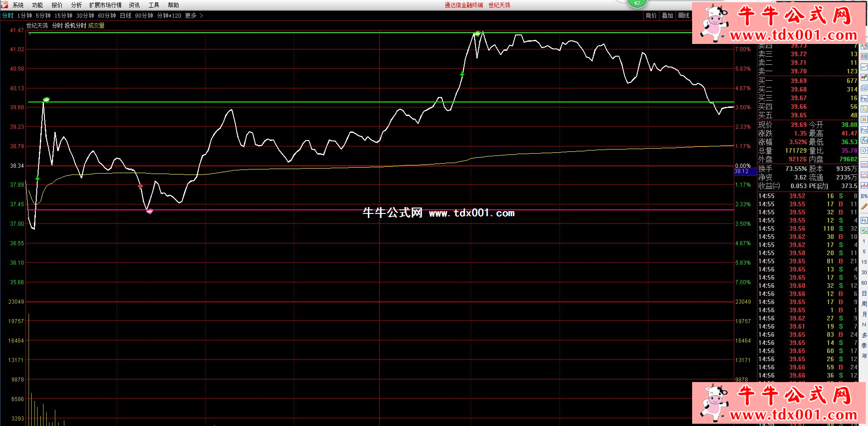Click the 成交量 volume indicator label
The width and height of the screenshot is (868, 426).
(96, 25)
